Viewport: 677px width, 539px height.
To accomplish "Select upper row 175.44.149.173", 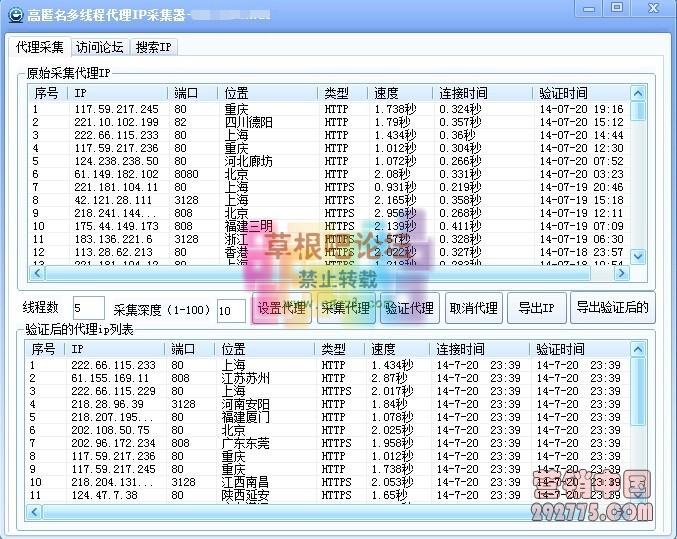I will 329,226.
